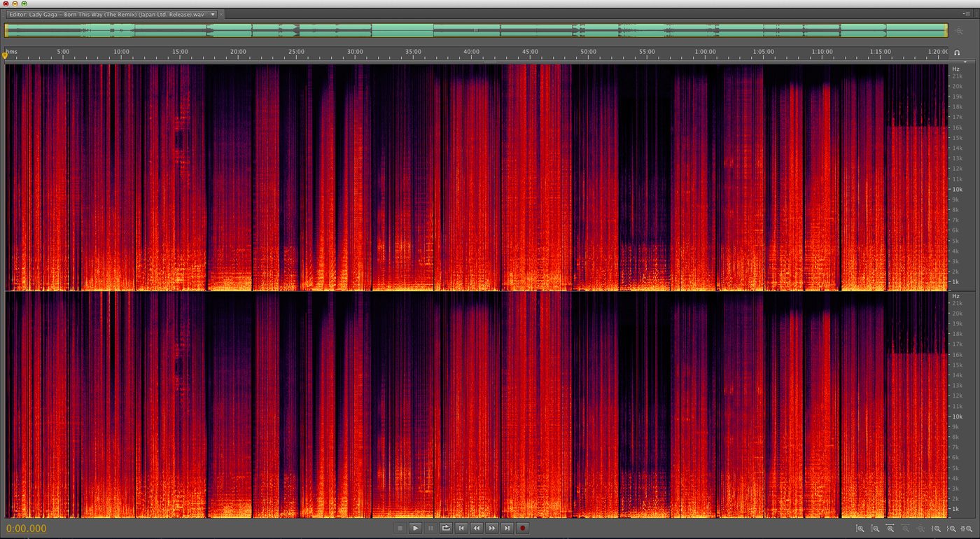This screenshot has height=539, width=980.
Task: Zoom in amplitude
Action: 860,528
